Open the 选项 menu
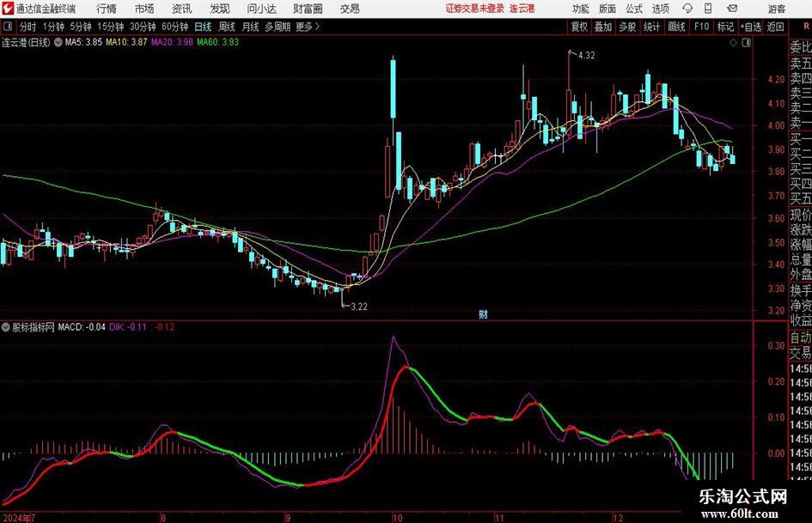The width and height of the screenshot is (812, 523). pyautogui.click(x=660, y=9)
